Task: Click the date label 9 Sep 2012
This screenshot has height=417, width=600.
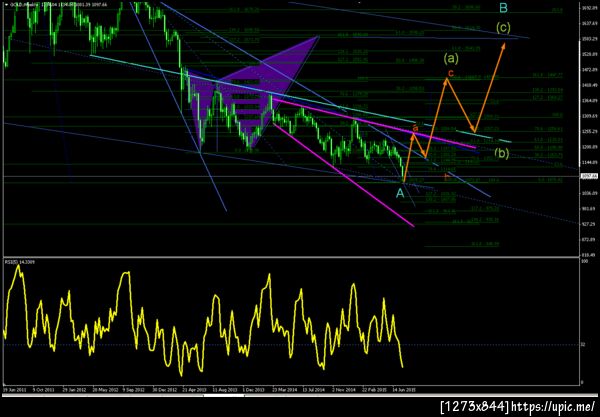Action: [x=134, y=390]
